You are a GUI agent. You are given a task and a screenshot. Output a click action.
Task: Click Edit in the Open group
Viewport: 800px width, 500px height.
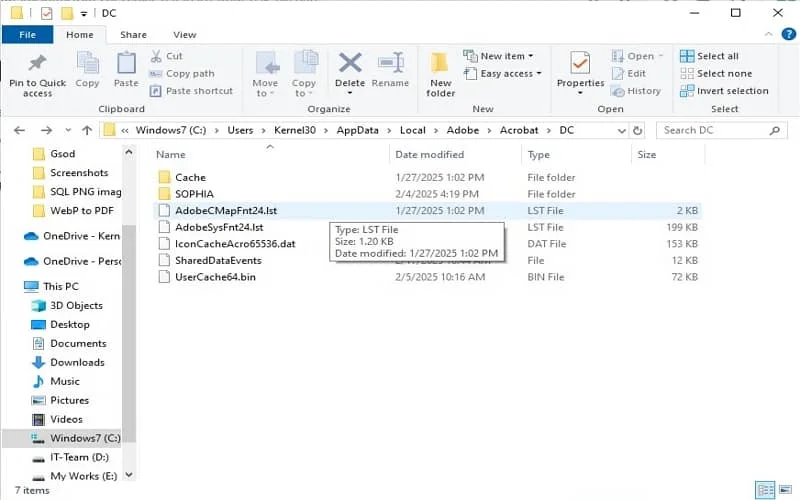tap(629, 73)
